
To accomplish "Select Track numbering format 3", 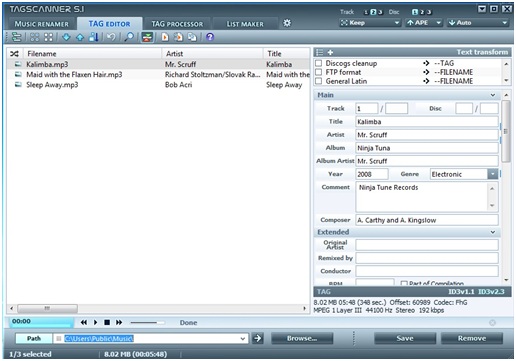I will coord(380,12).
